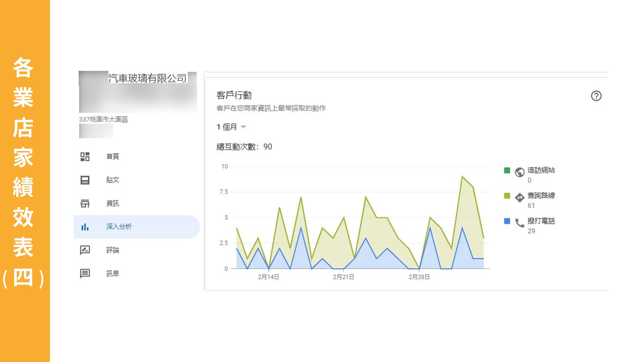Screen dimensions: 644x362
Task: Click the green 造訪網站 legend swatch
Action: 507,170
